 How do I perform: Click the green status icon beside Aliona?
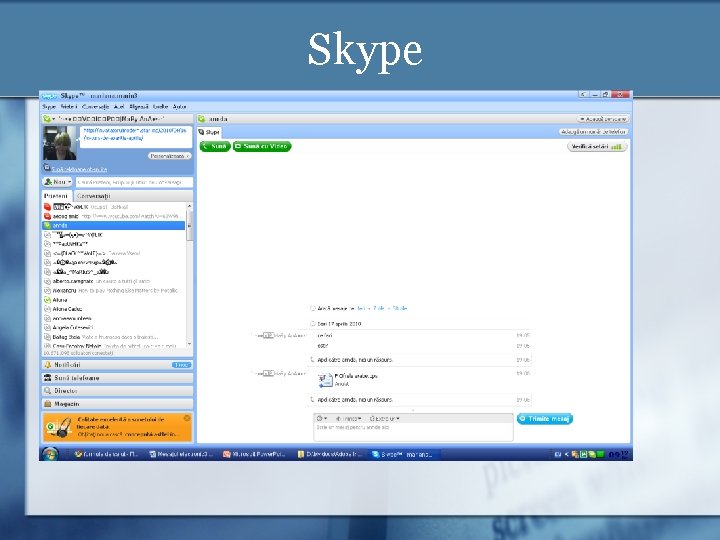pos(47,300)
